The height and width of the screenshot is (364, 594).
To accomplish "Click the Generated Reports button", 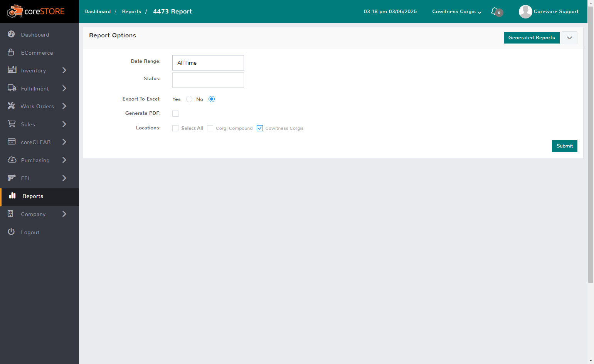I will coord(532,38).
